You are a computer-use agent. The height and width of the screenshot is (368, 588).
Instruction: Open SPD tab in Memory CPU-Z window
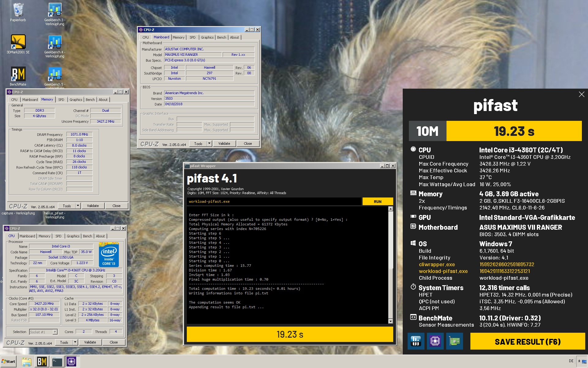(61, 100)
